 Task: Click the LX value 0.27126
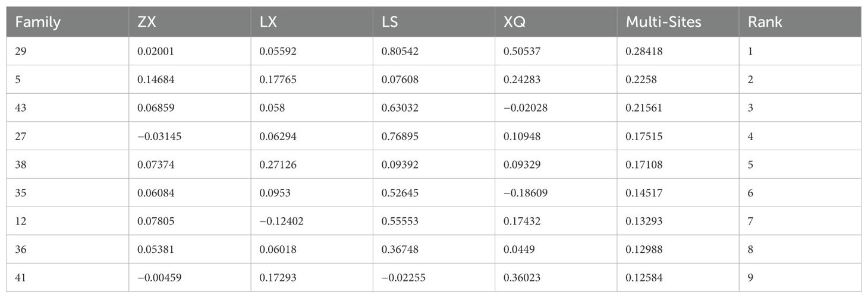(278, 164)
